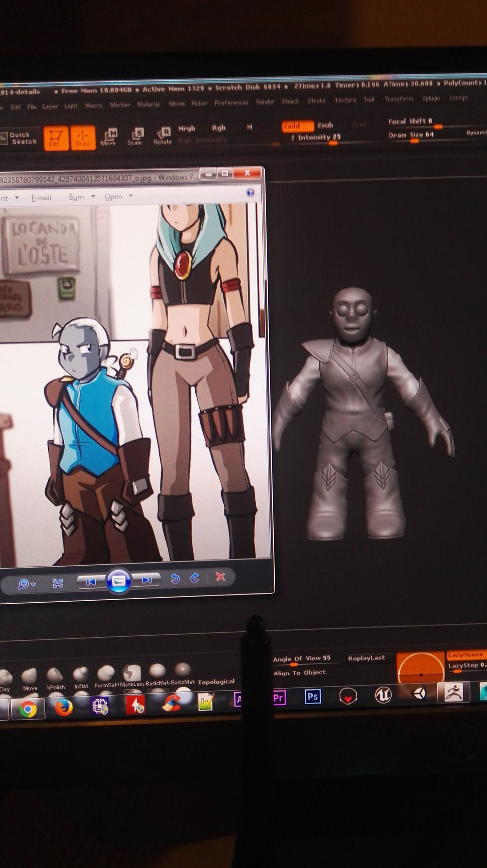The width and height of the screenshot is (487, 868).
Task: Play slide show in Photo Viewer
Action: pyautogui.click(x=118, y=580)
